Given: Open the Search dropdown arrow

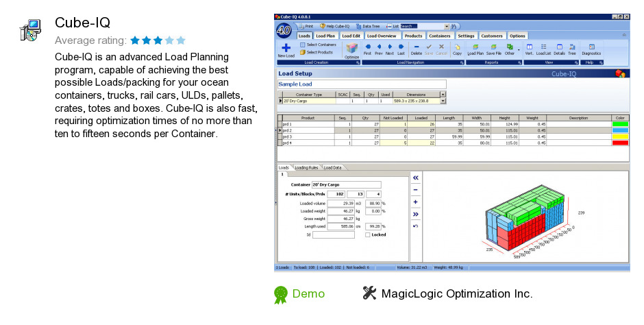Looking at the screenshot, I should tap(447, 26).
